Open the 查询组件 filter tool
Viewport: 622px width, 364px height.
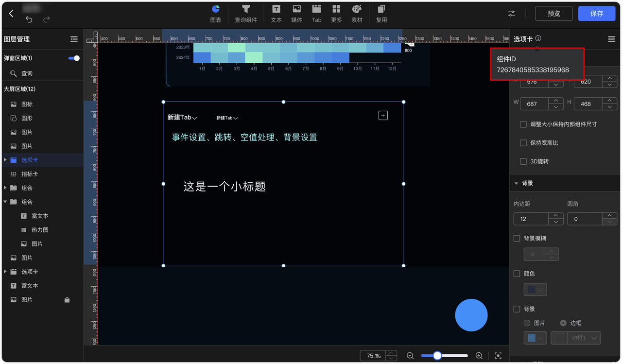tap(246, 14)
